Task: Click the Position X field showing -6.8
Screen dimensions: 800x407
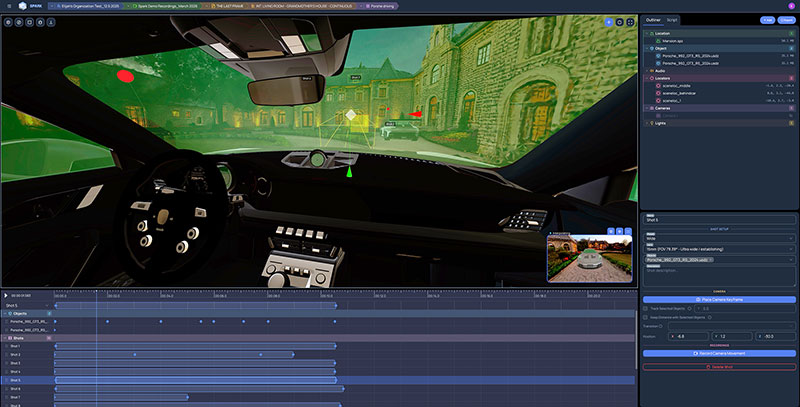Action: (689, 336)
